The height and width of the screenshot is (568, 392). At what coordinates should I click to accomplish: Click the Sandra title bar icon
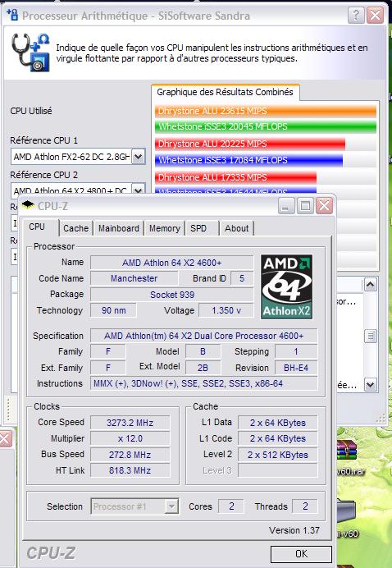[12, 15]
